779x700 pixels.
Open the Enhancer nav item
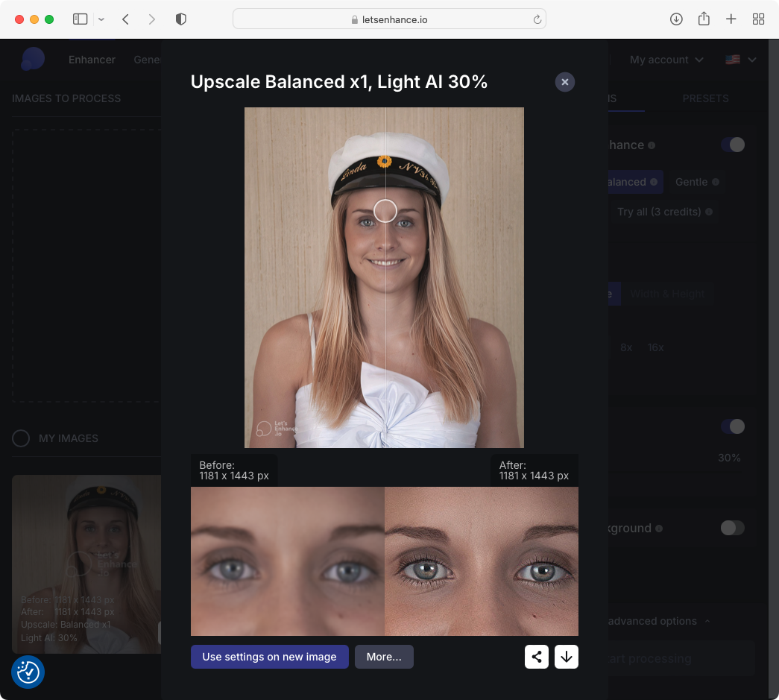(x=92, y=60)
